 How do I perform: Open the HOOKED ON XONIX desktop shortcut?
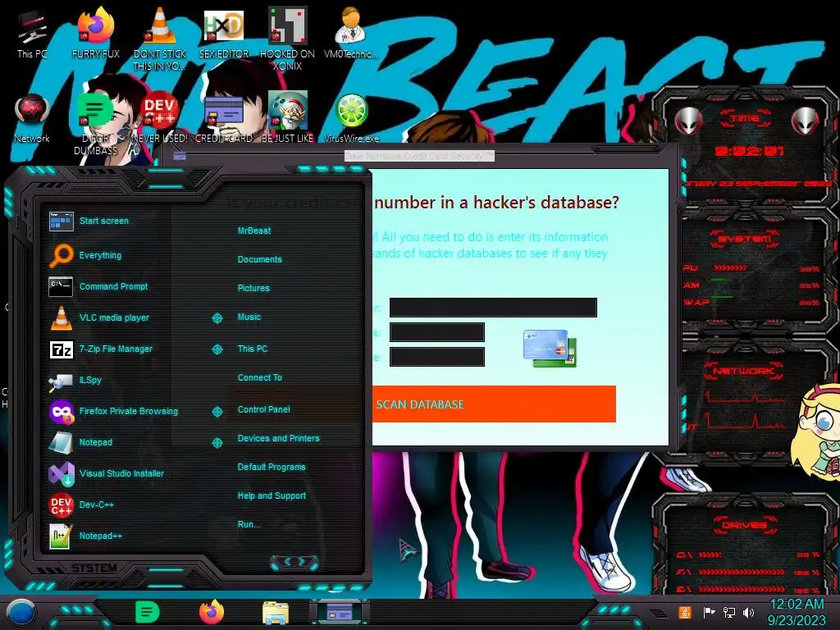point(287,39)
